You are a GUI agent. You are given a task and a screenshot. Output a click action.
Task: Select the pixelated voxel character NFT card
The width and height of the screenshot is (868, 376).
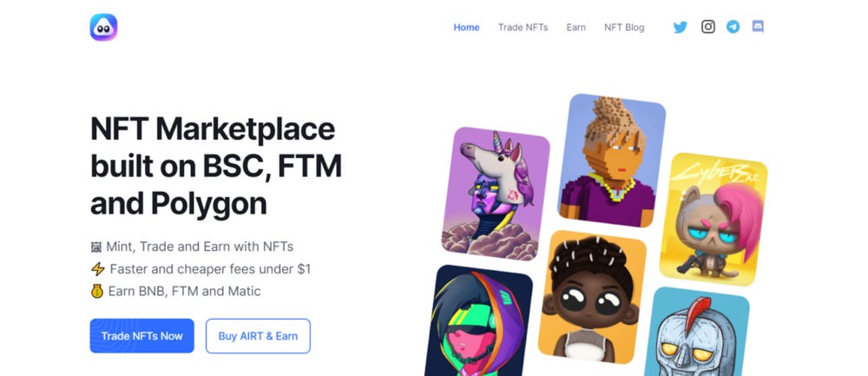tap(611, 161)
